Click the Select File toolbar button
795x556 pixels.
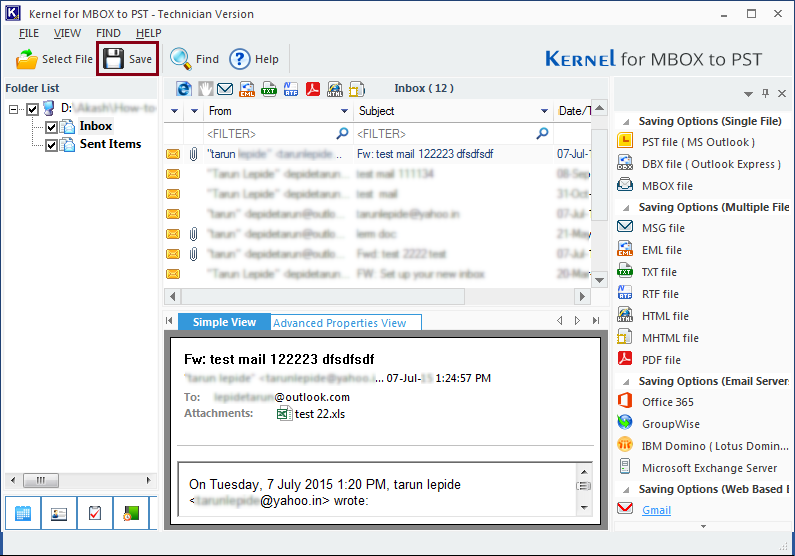pyautogui.click(x=54, y=59)
